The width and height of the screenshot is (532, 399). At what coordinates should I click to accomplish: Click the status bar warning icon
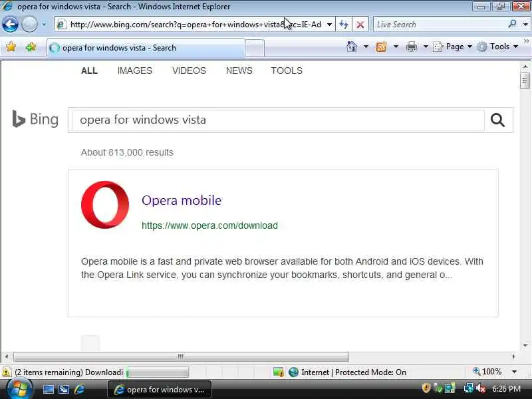coord(6,372)
